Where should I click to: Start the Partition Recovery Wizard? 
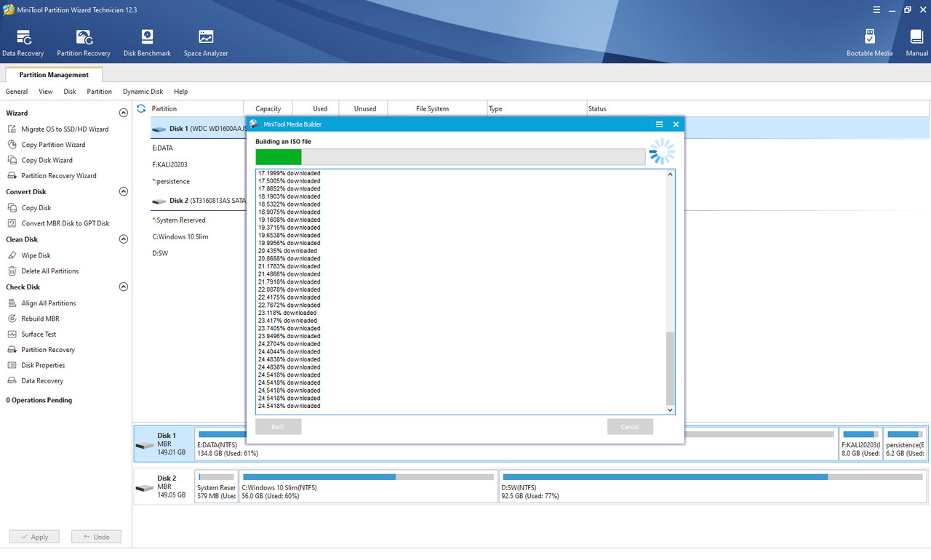point(58,175)
